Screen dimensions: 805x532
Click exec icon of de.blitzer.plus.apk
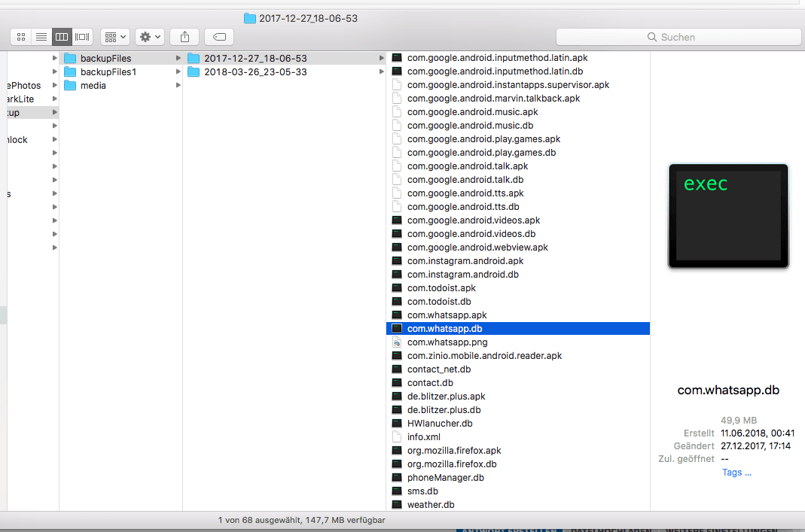click(x=397, y=397)
